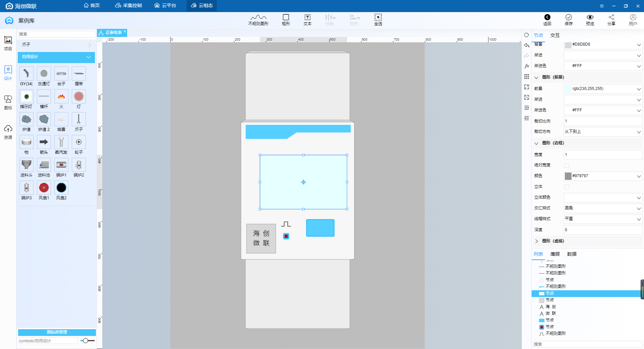Select the text (文本) tool
The width and height of the screenshot is (644, 349).
pyautogui.click(x=307, y=20)
